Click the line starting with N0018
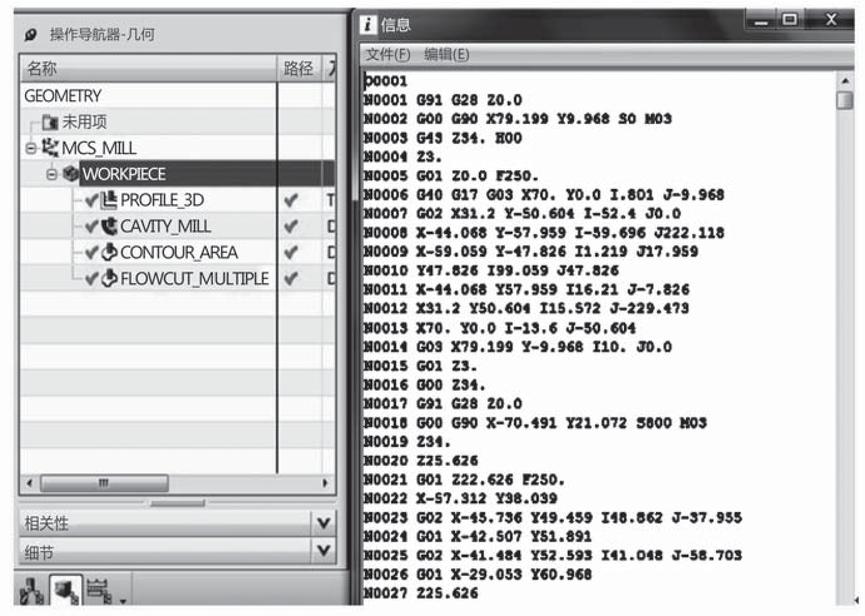 536,423
